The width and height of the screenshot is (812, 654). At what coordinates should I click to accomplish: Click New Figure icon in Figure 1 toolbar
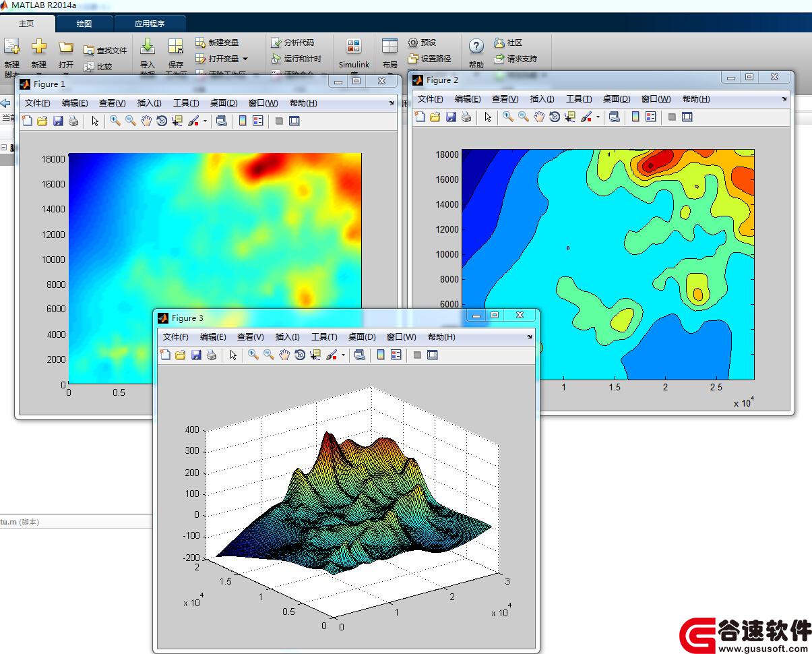pos(27,121)
